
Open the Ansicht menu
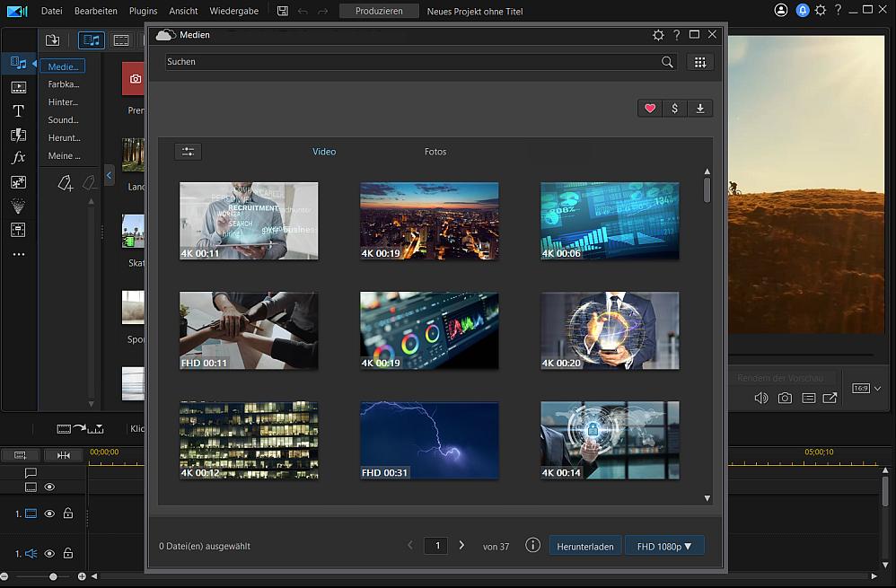(x=183, y=11)
